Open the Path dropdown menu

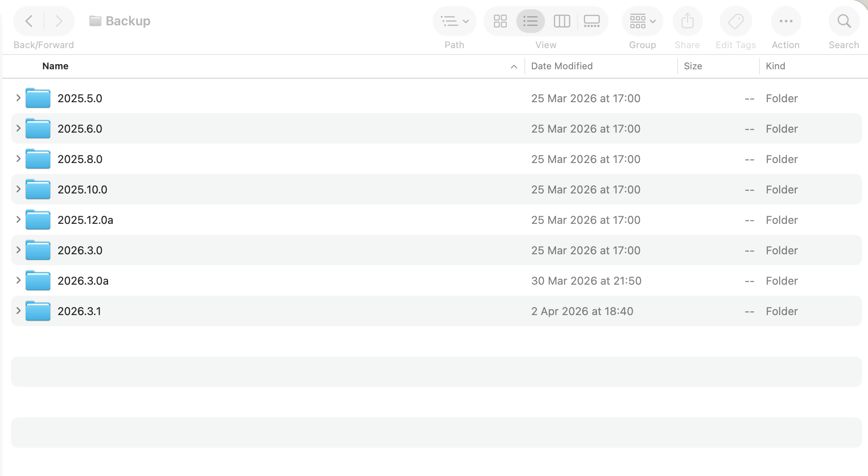[454, 21]
